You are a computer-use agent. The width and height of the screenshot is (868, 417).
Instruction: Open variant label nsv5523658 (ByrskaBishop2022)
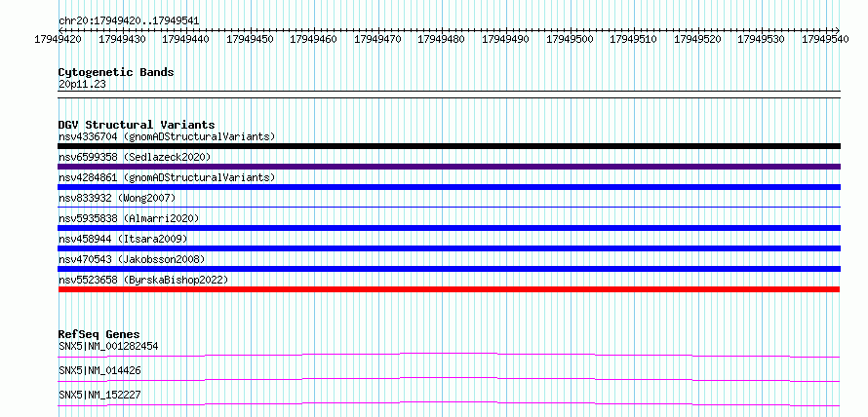coord(143,280)
